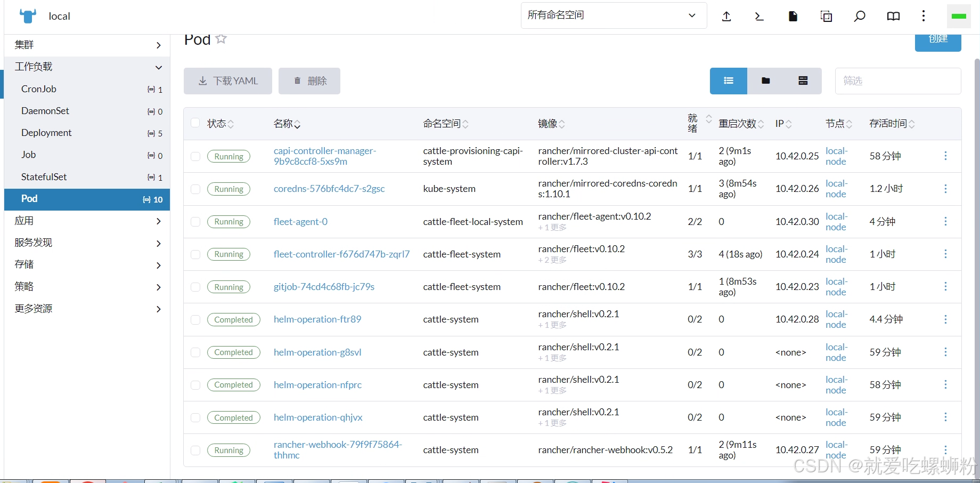Open Deployment in the sidebar
This screenshot has height=483, width=980.
(87, 133)
